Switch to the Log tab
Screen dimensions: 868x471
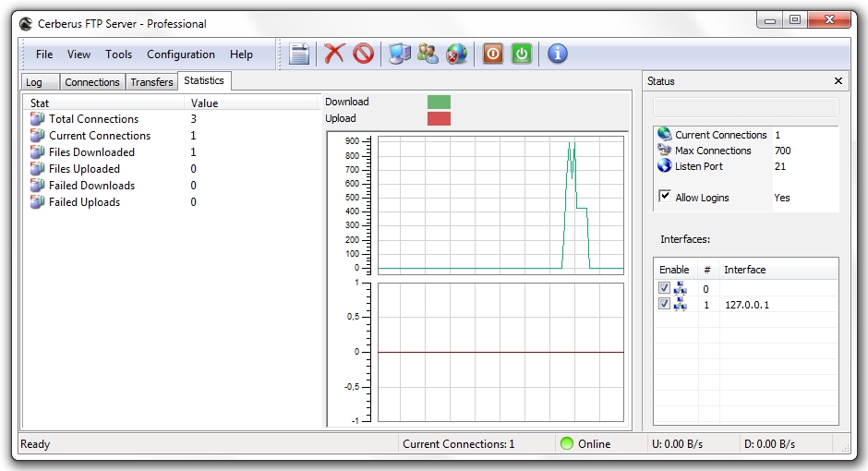click(x=40, y=82)
